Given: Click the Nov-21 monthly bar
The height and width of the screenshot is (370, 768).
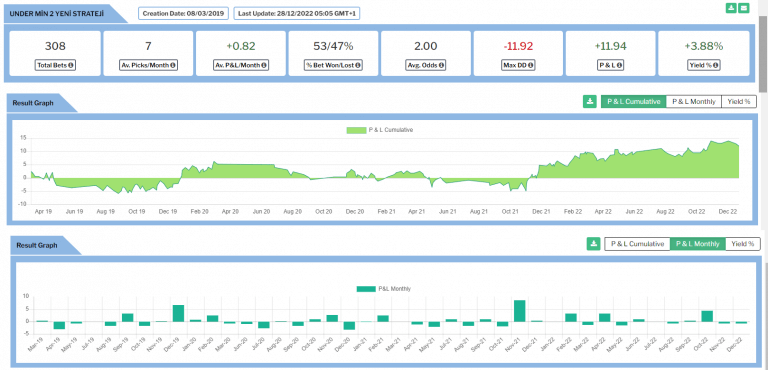Looking at the screenshot, I should tap(520, 311).
